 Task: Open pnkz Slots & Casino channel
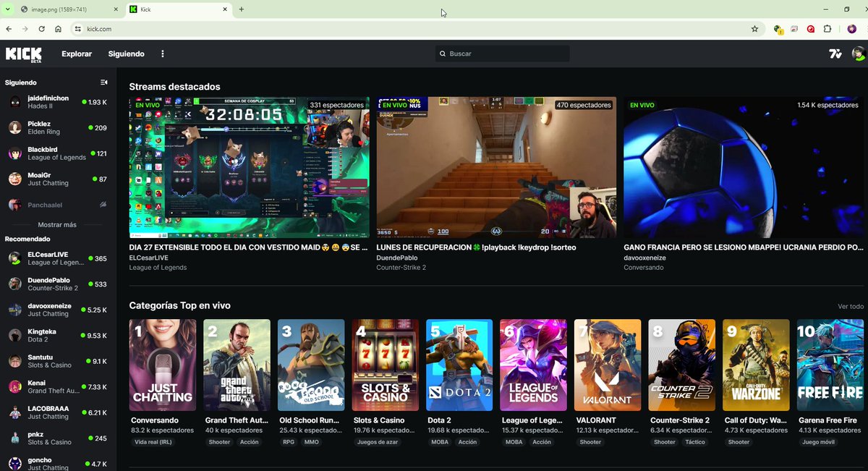click(x=56, y=438)
